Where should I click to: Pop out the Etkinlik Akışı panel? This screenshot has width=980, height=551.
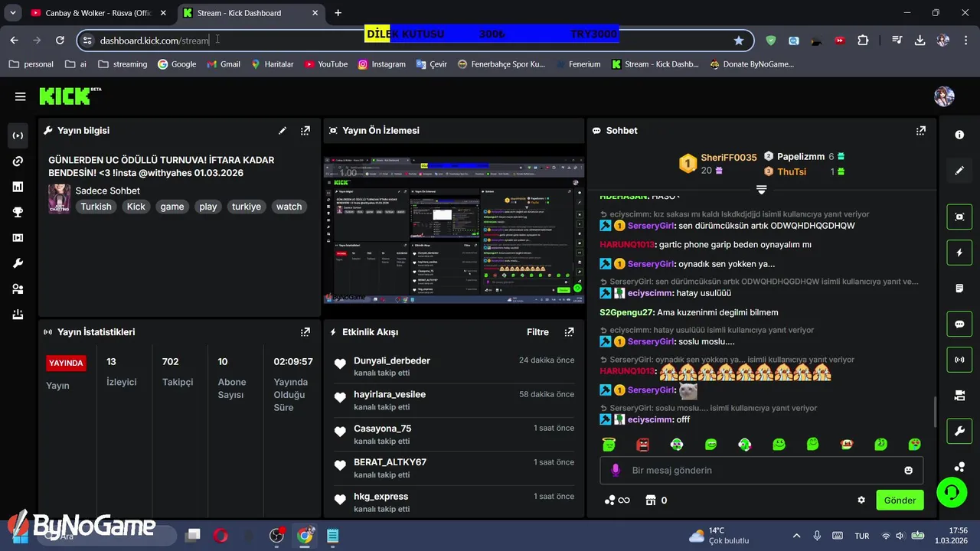[x=569, y=332]
